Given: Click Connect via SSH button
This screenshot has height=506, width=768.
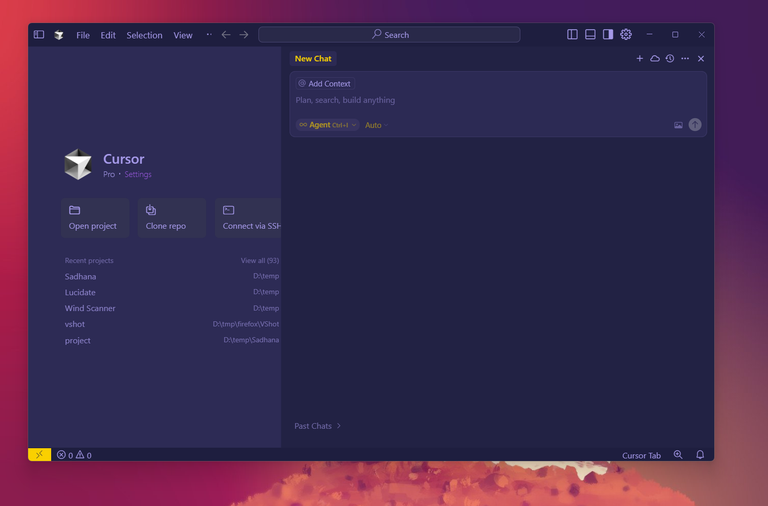Looking at the screenshot, I should [248, 218].
